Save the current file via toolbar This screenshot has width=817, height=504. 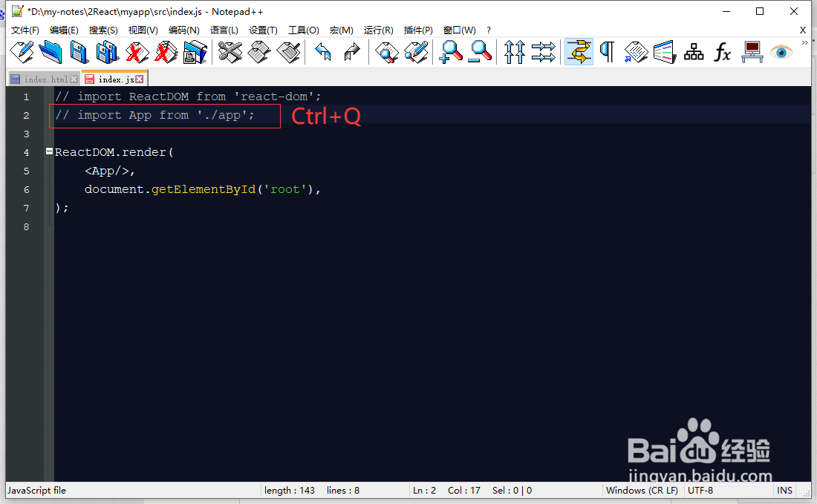[x=79, y=52]
